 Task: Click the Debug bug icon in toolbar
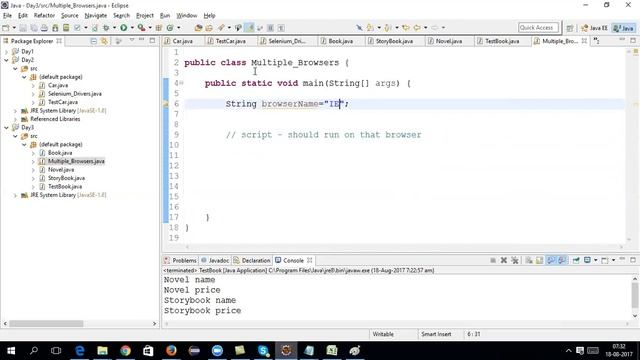coord(106,28)
